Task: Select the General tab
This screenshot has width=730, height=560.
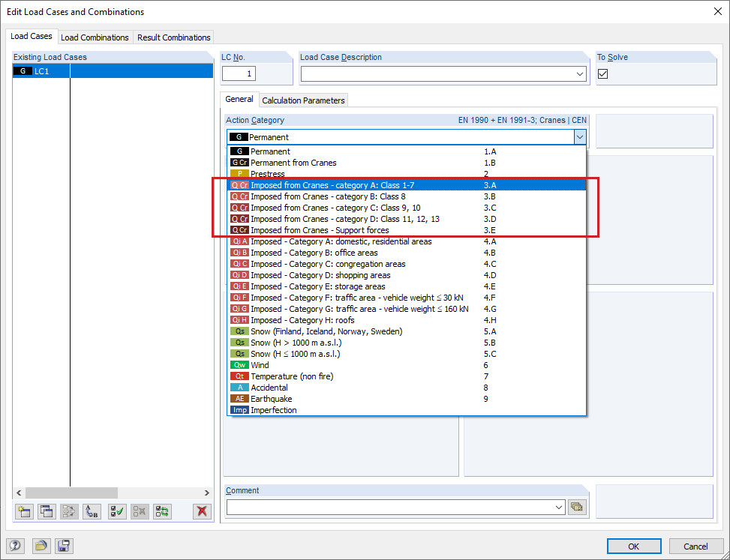Action: 239,99
